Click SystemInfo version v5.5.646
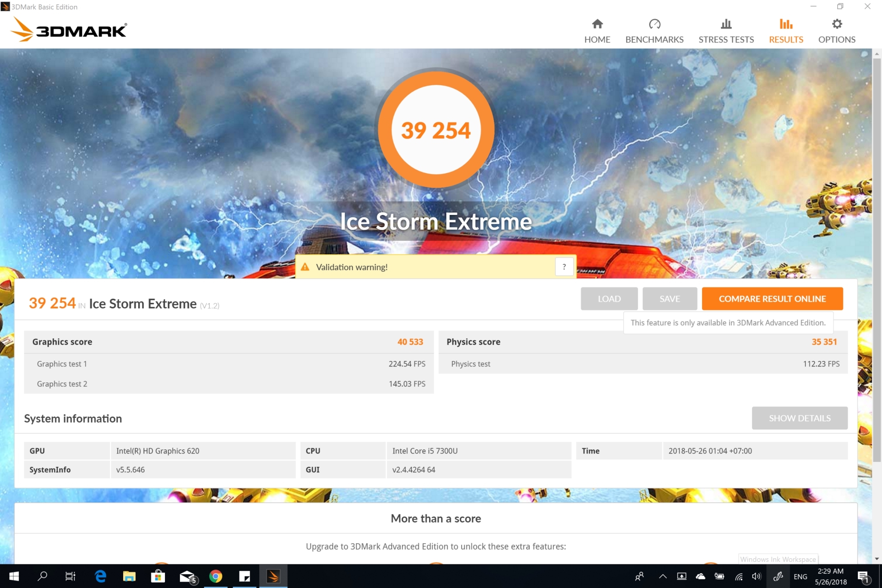Screen dimensions: 882x588 [x=130, y=470]
